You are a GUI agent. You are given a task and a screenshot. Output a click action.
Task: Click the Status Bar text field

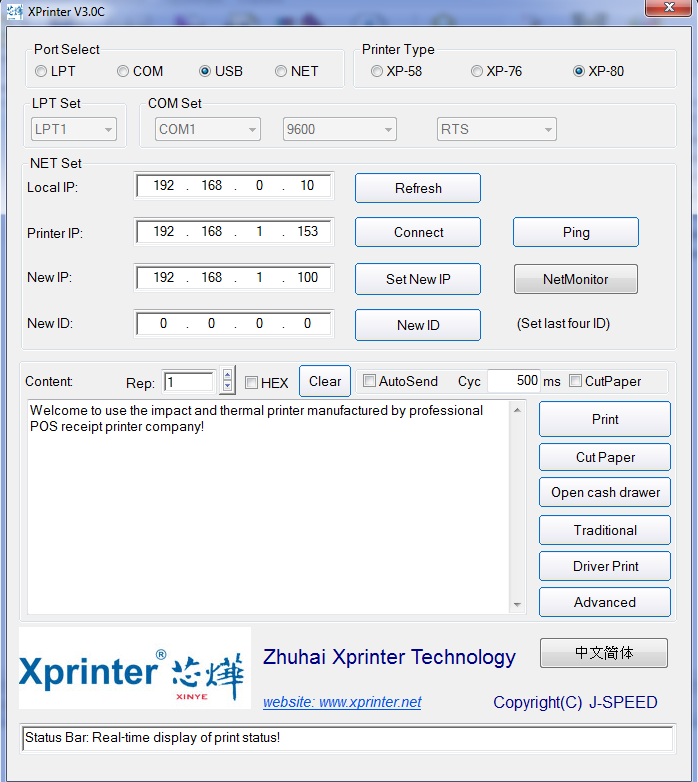[x=348, y=738]
